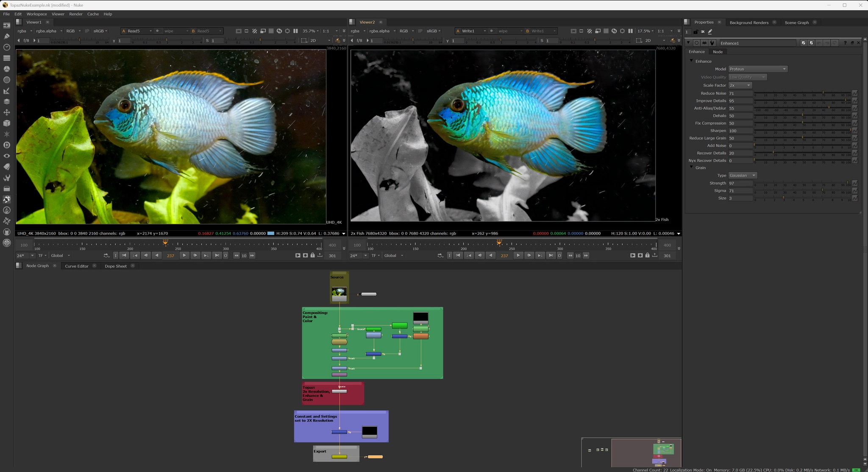Screen dimensions: 868x472
Task: Click the clear all properties panels icon
Action: click(703, 32)
